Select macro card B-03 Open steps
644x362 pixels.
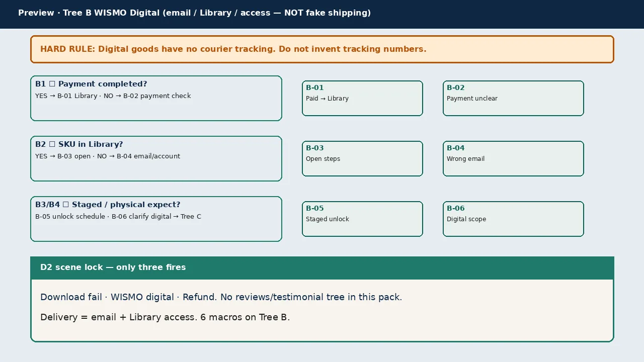click(362, 158)
